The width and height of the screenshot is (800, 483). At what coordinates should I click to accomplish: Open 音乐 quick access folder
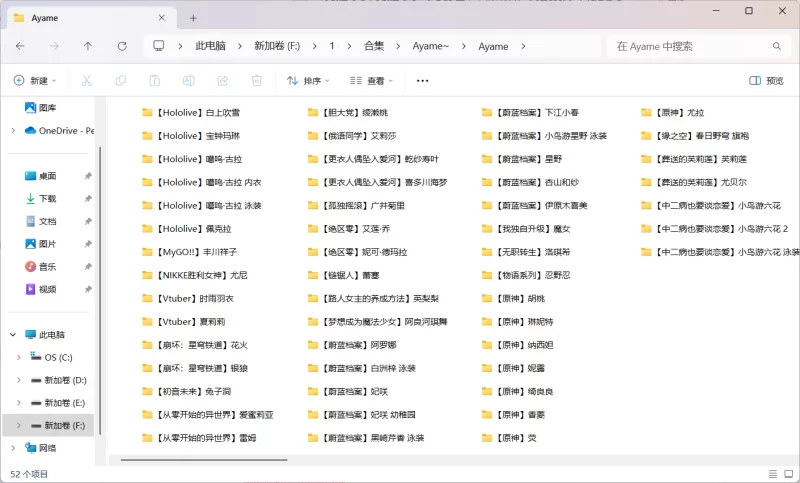[41, 267]
